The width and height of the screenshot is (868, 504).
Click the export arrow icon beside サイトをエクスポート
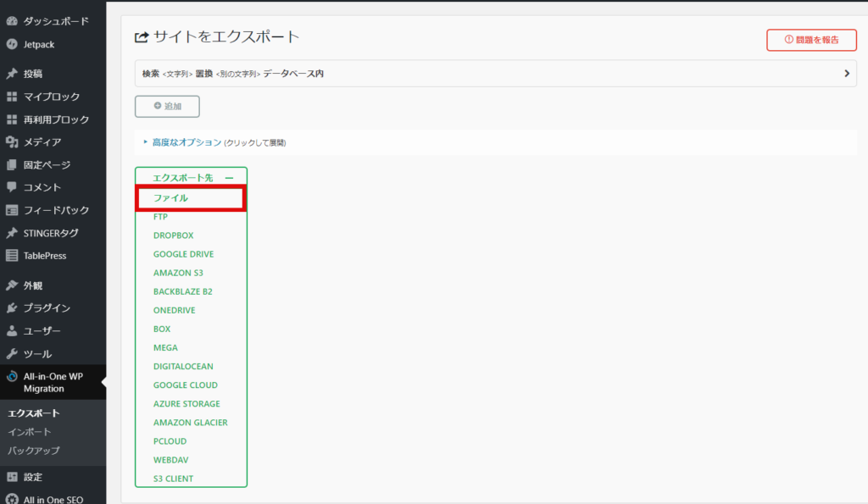[x=142, y=37]
